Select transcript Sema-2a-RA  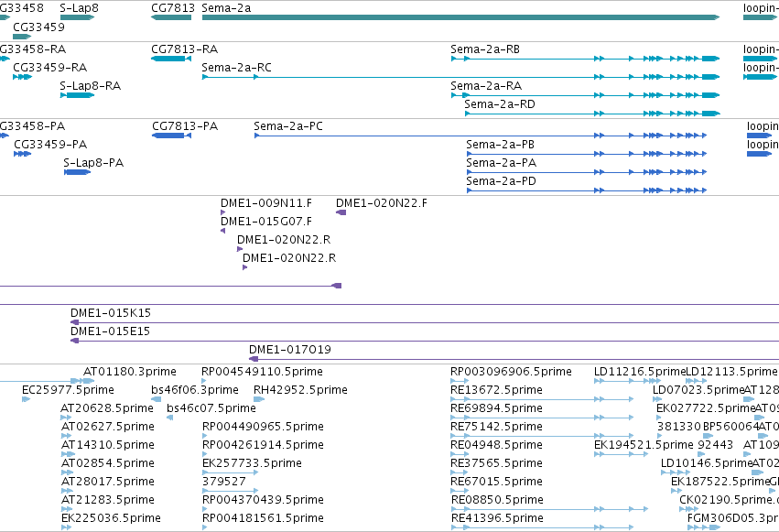click(585, 95)
